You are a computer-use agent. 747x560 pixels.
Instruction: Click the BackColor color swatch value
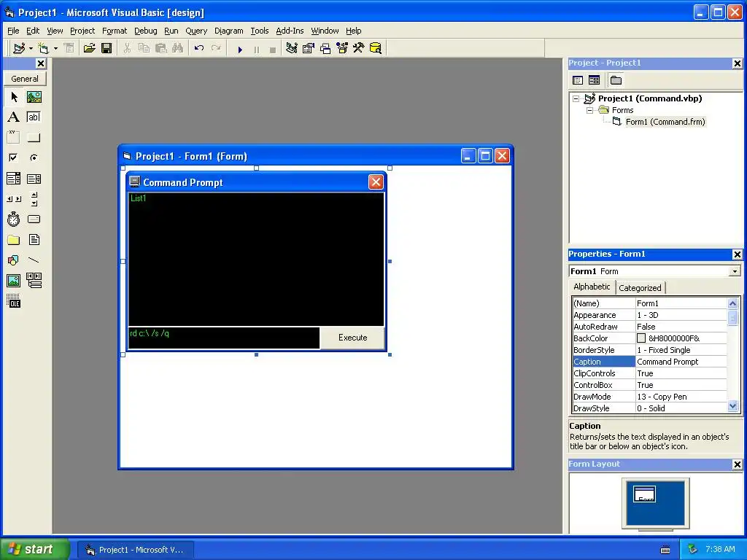[x=641, y=338]
